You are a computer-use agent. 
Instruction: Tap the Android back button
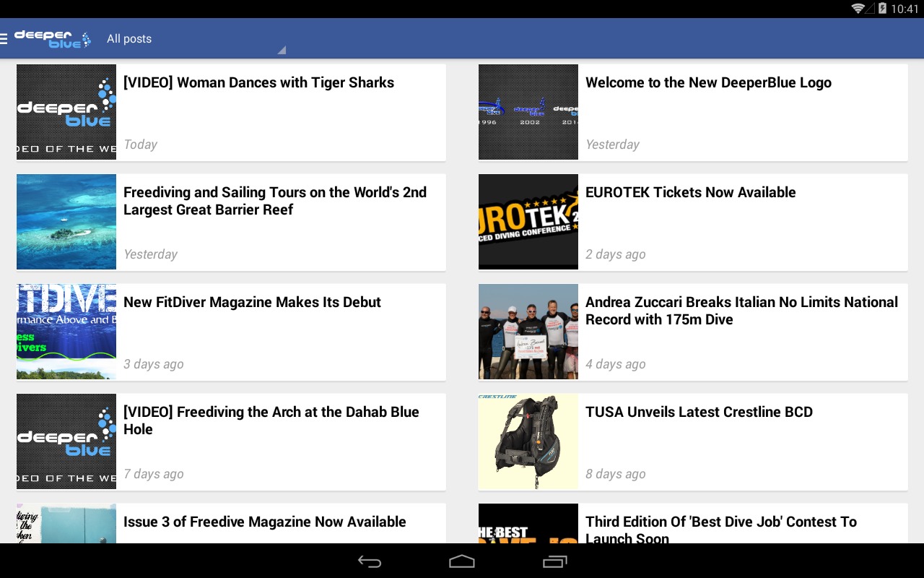click(x=370, y=561)
